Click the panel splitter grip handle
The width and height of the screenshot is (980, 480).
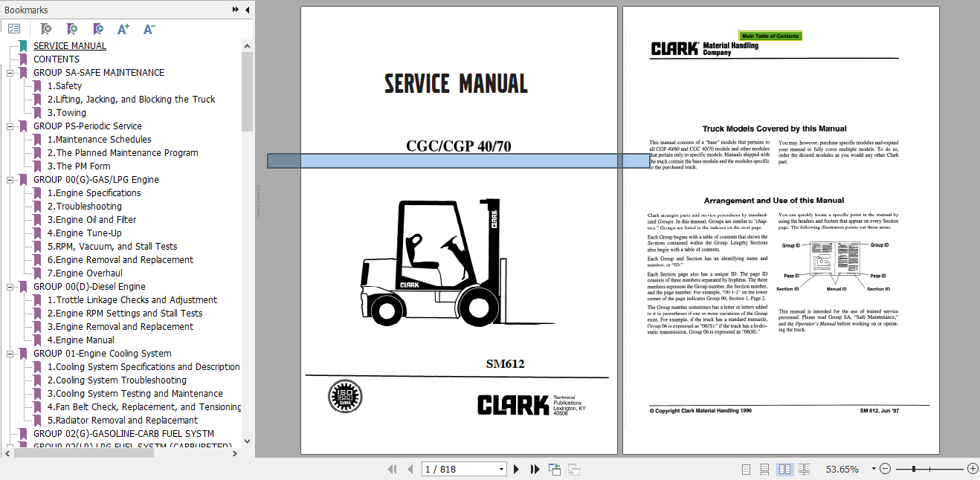click(258, 202)
